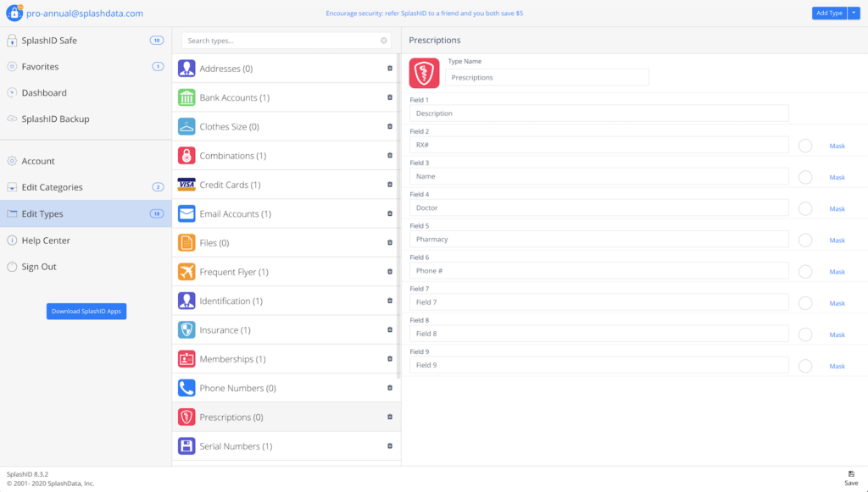Toggle the mask circle for Doctor field

(805, 208)
